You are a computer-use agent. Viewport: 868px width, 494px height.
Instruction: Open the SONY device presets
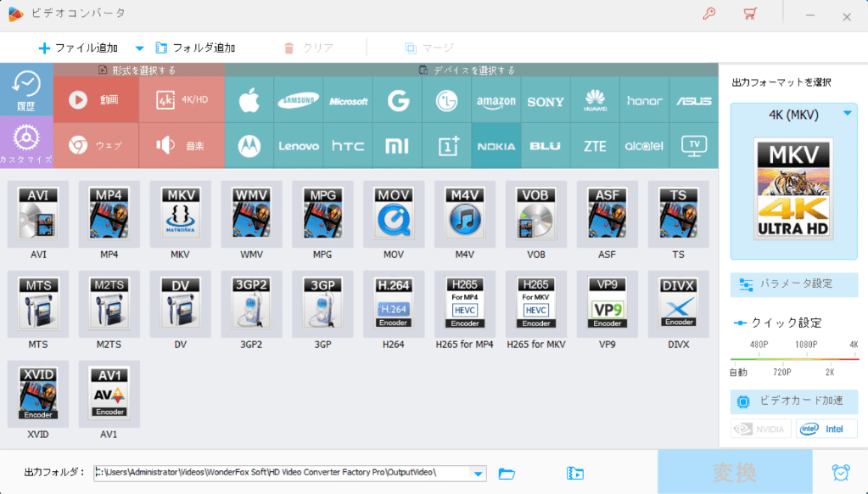tap(546, 100)
